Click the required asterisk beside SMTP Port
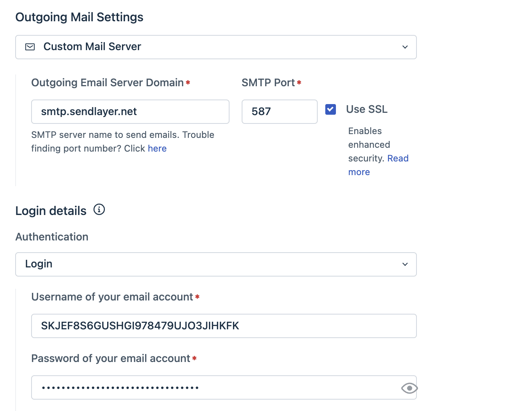Image resolution: width=532 pixels, height=411 pixels. (x=299, y=82)
